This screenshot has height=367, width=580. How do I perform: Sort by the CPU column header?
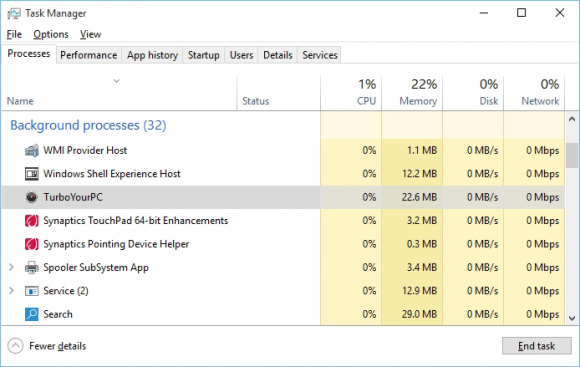(351, 93)
